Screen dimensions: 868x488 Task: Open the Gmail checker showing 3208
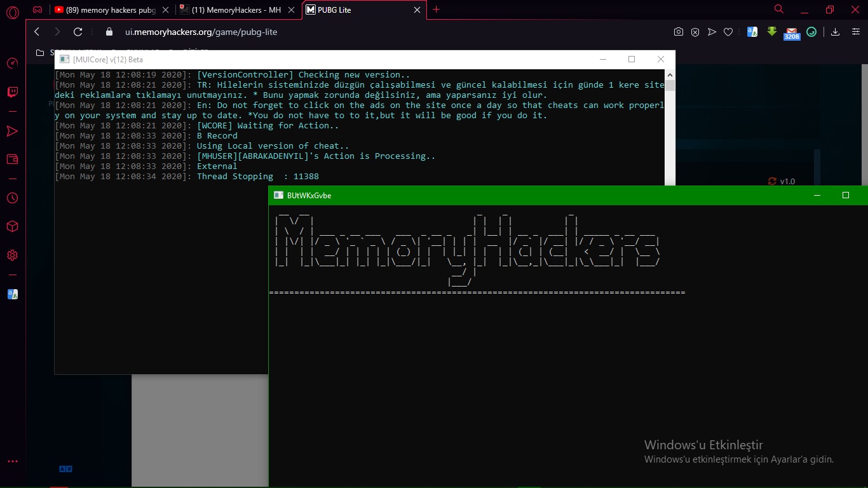pyautogui.click(x=792, y=33)
